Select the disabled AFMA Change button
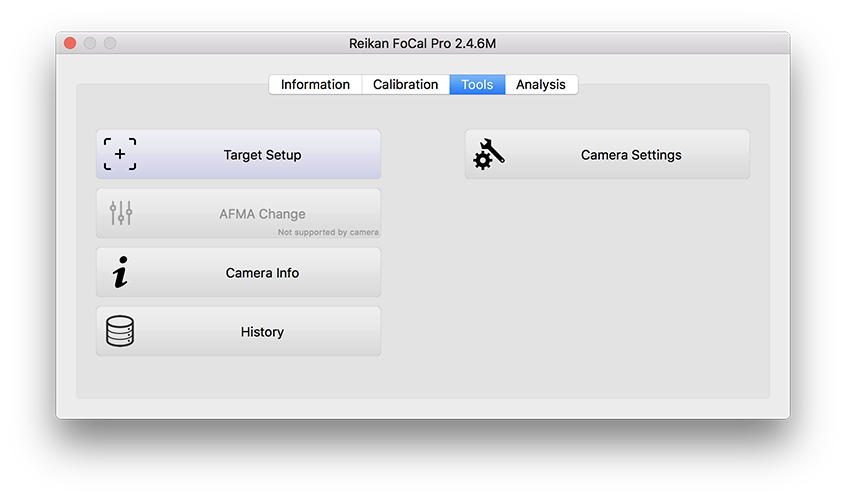The height and width of the screenshot is (499, 846). (238, 213)
